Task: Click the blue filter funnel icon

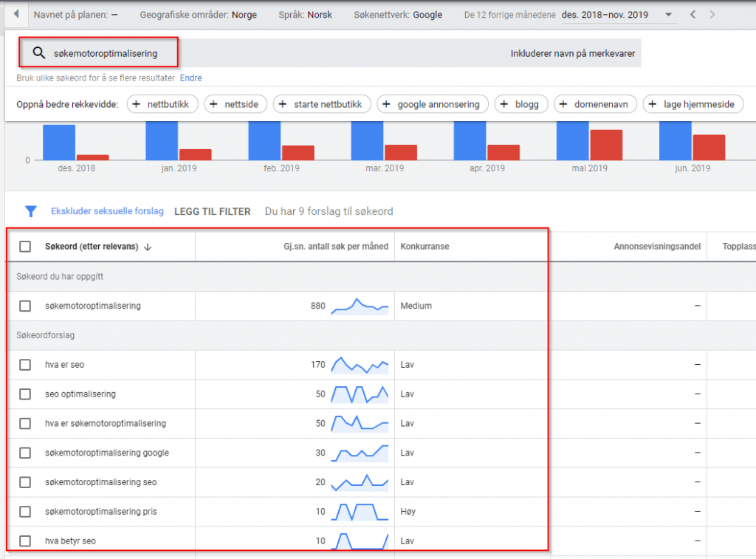Action: (31, 211)
